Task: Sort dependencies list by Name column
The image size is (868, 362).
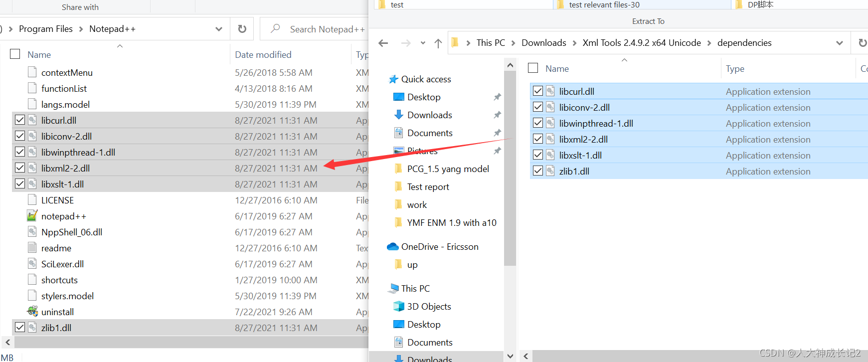Action: coord(557,68)
